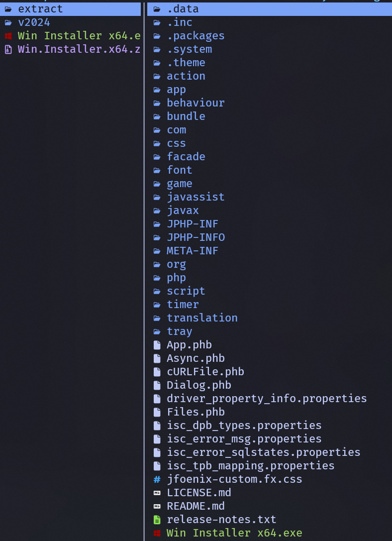Screen dimensions: 392x541
Task: Click the zip archive icon for Win.Installer.x64.z
Action: click(x=8, y=49)
